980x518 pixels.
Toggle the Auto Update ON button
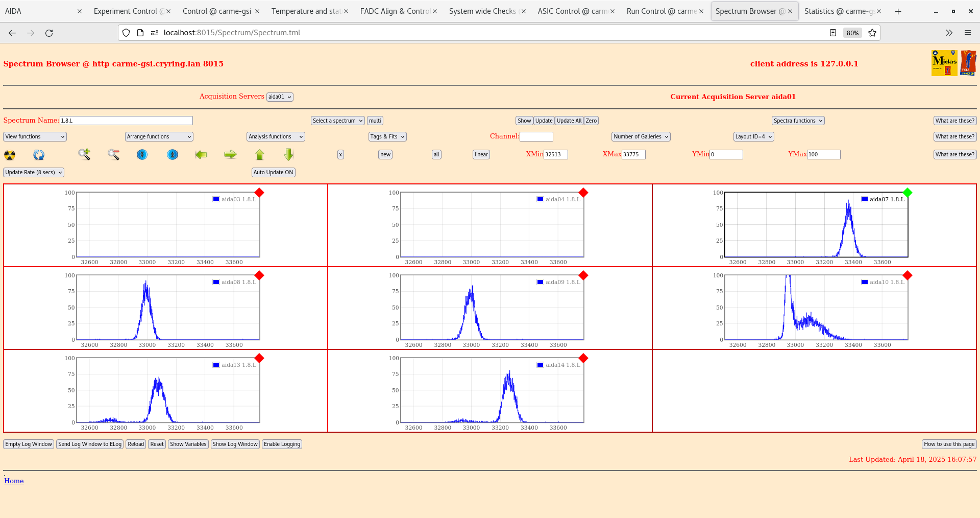coord(273,172)
